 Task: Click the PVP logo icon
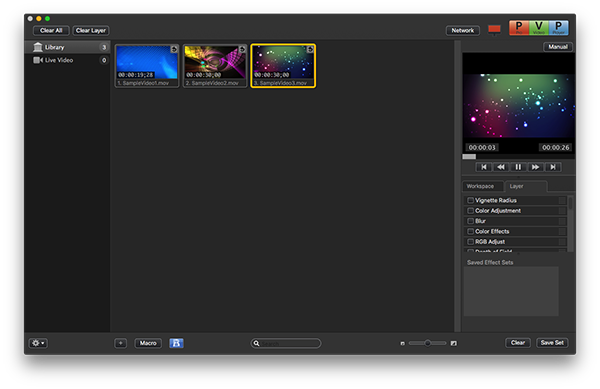click(x=538, y=28)
